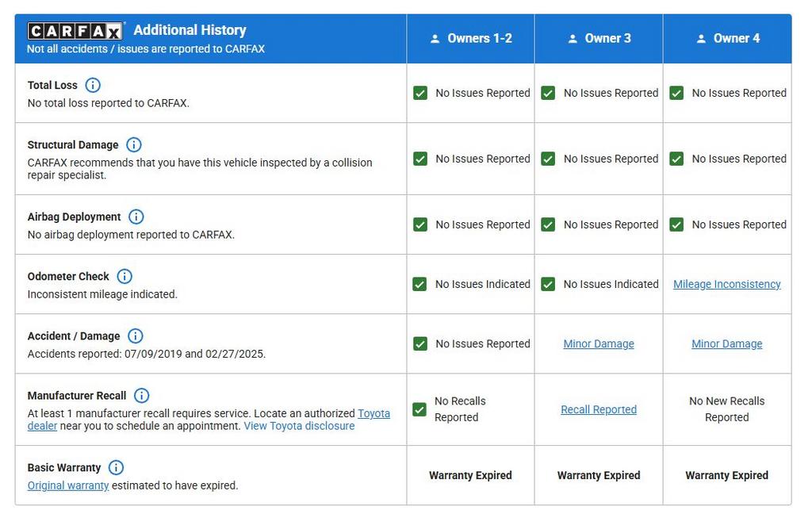This screenshot has width=812, height=514.
Task: Open the Original warranty link
Action: click(68, 485)
